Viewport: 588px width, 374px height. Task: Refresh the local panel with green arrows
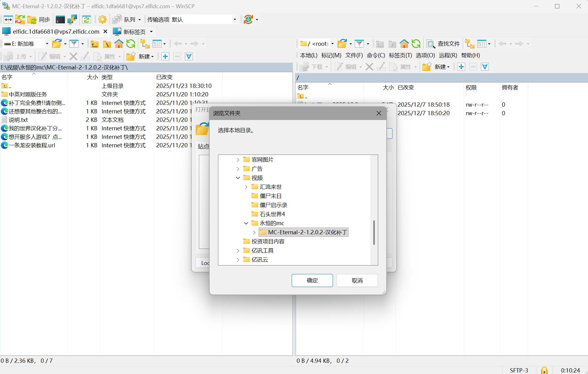(x=131, y=44)
